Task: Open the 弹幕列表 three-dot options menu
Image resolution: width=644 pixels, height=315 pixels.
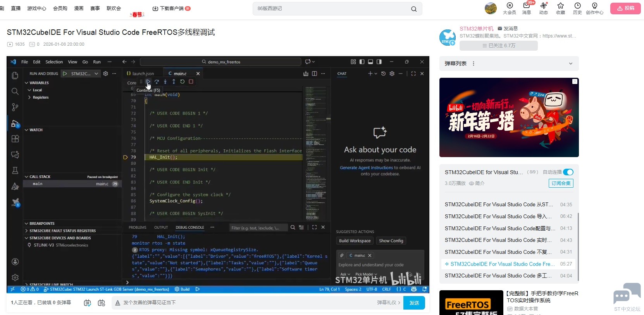Action: 474,64
